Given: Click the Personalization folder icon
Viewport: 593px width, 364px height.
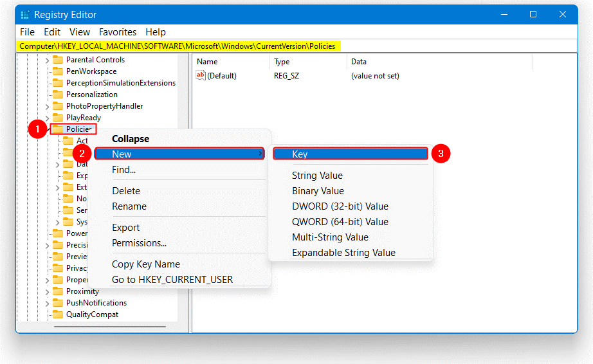Looking at the screenshot, I should point(58,95).
